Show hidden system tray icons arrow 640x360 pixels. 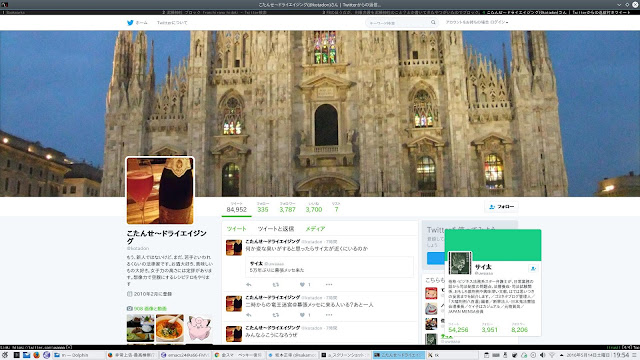(x=561, y=355)
